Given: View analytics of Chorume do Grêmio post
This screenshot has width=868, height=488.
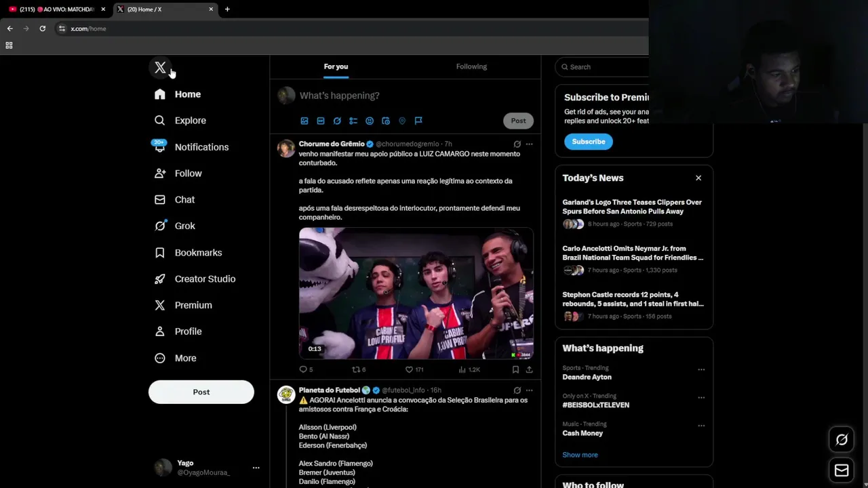Looking at the screenshot, I should (469, 369).
